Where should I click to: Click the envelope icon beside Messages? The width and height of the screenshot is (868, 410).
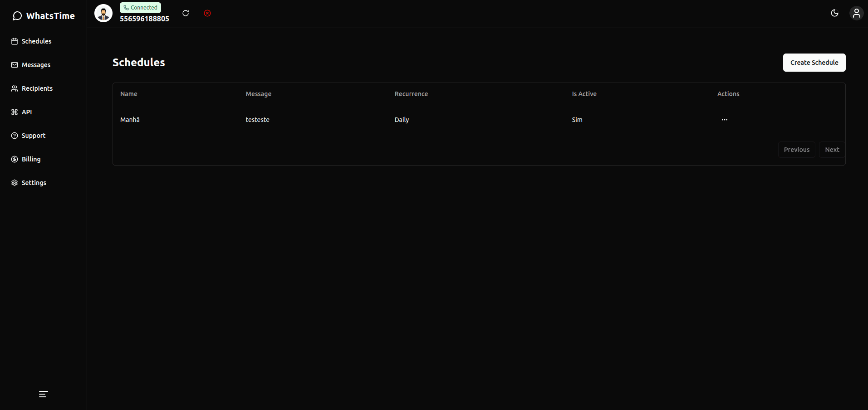click(x=15, y=65)
